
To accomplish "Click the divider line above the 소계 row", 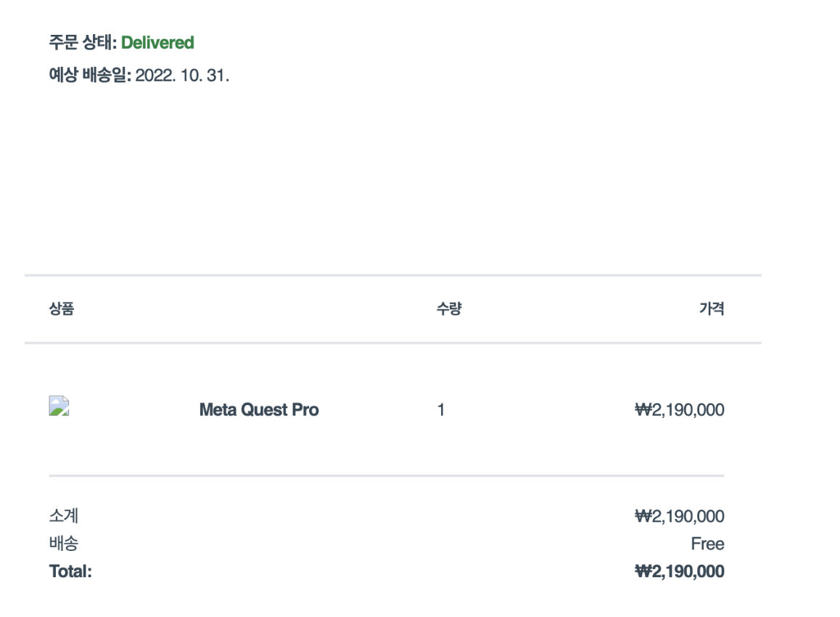I will coord(386,475).
